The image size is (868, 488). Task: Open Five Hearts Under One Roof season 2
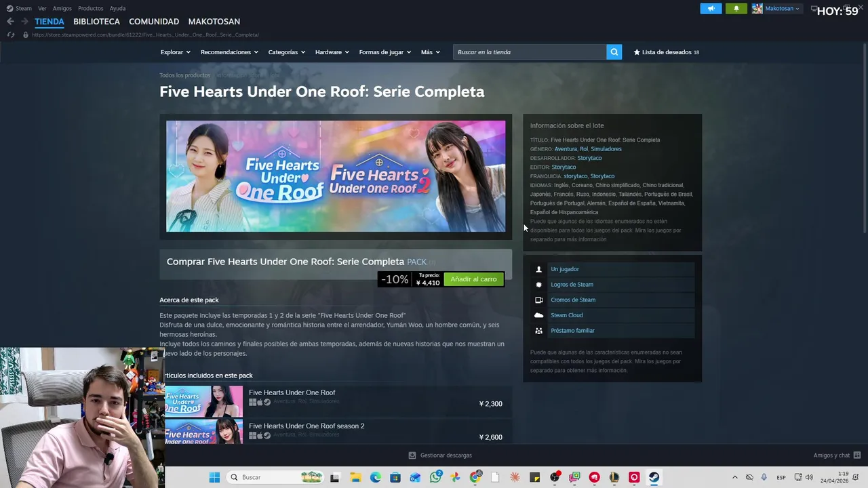(x=307, y=426)
